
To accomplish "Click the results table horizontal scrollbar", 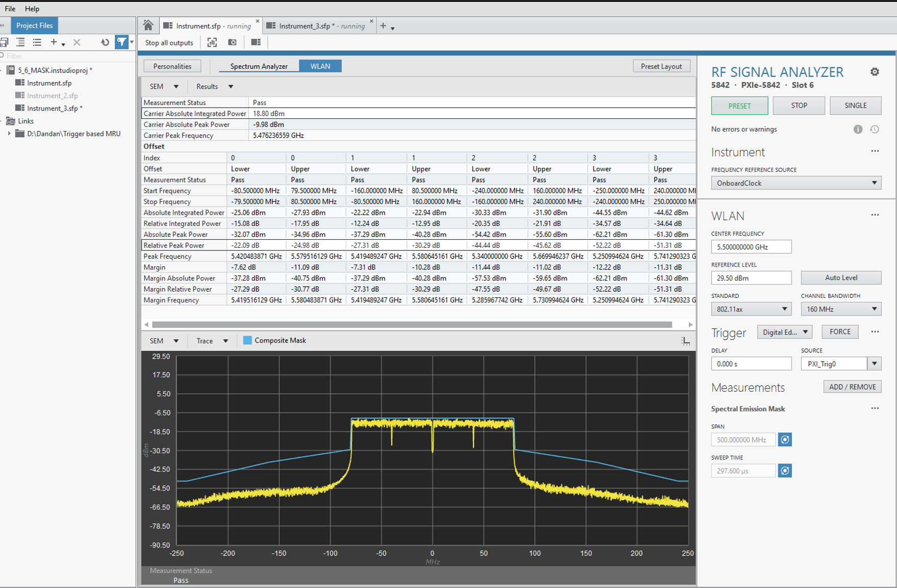I will pyautogui.click(x=412, y=324).
